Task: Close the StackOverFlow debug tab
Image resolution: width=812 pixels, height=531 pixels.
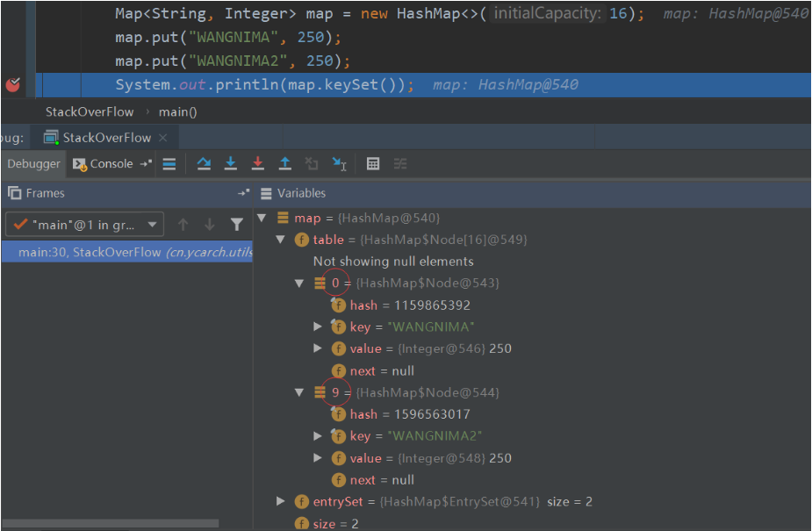Action: coord(162,137)
